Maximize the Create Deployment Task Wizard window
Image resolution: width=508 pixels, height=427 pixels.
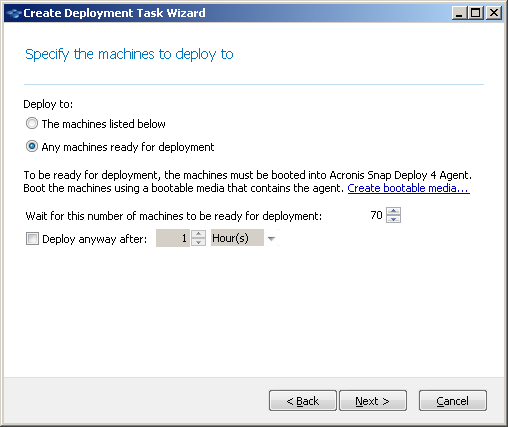pos(476,13)
